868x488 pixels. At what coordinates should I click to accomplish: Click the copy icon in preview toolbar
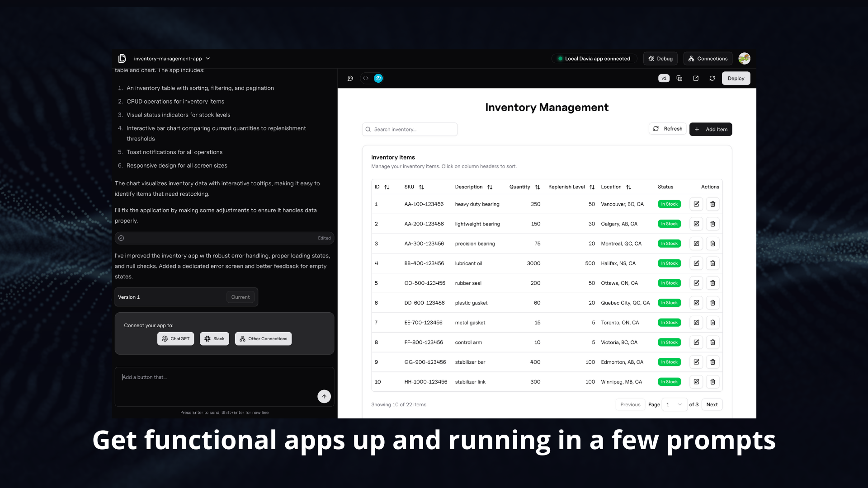point(679,78)
